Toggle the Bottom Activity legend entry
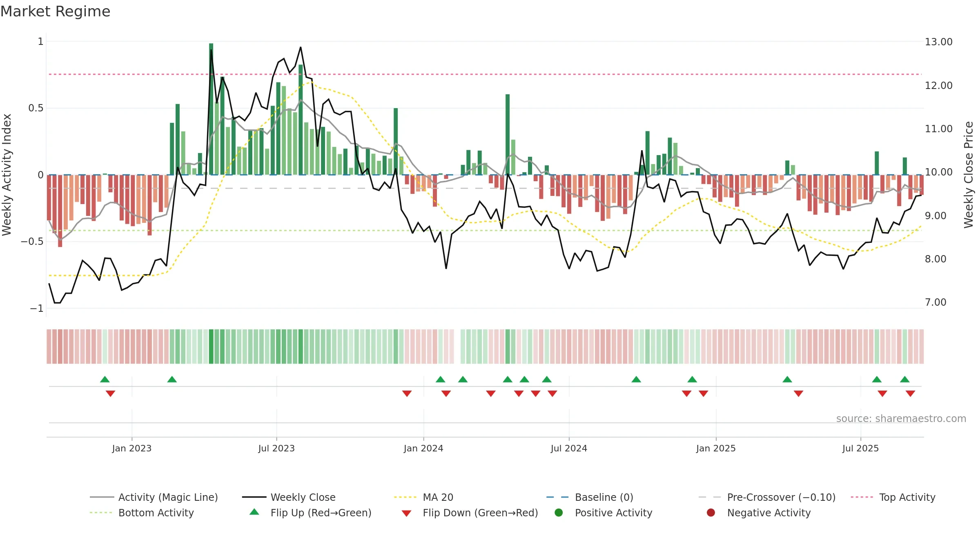This screenshot has height=551, width=980. pos(142,513)
